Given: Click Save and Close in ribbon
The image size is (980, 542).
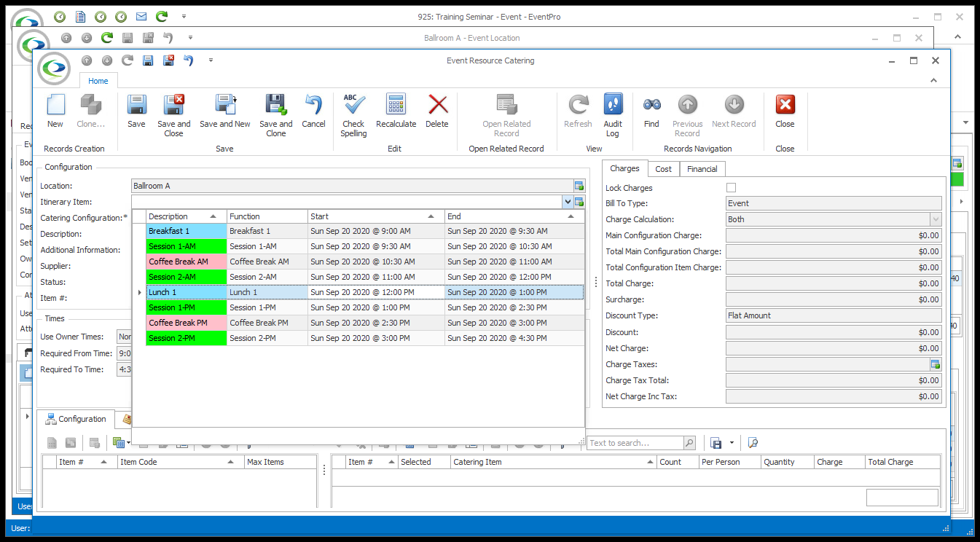Looking at the screenshot, I should pos(173,116).
